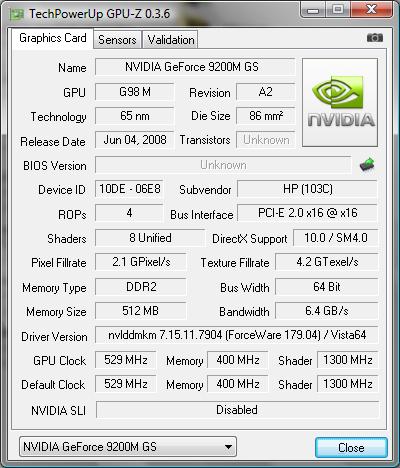Open the Validation tab

point(171,40)
